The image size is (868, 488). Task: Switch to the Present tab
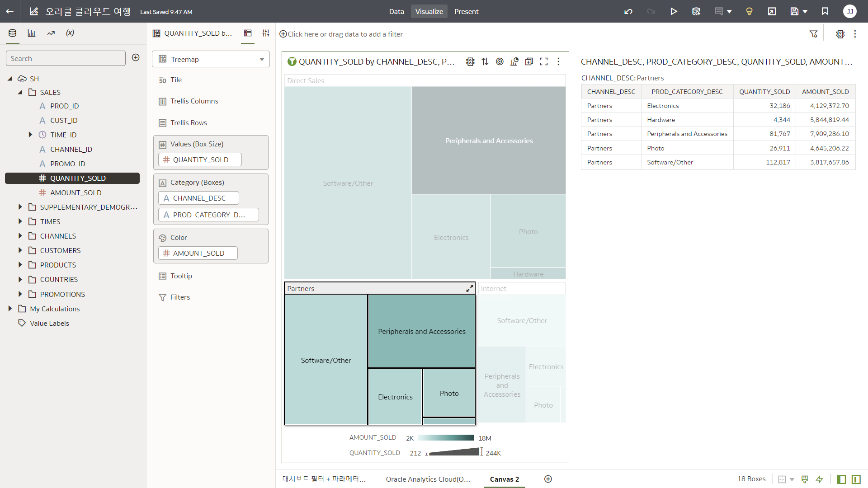click(x=466, y=11)
